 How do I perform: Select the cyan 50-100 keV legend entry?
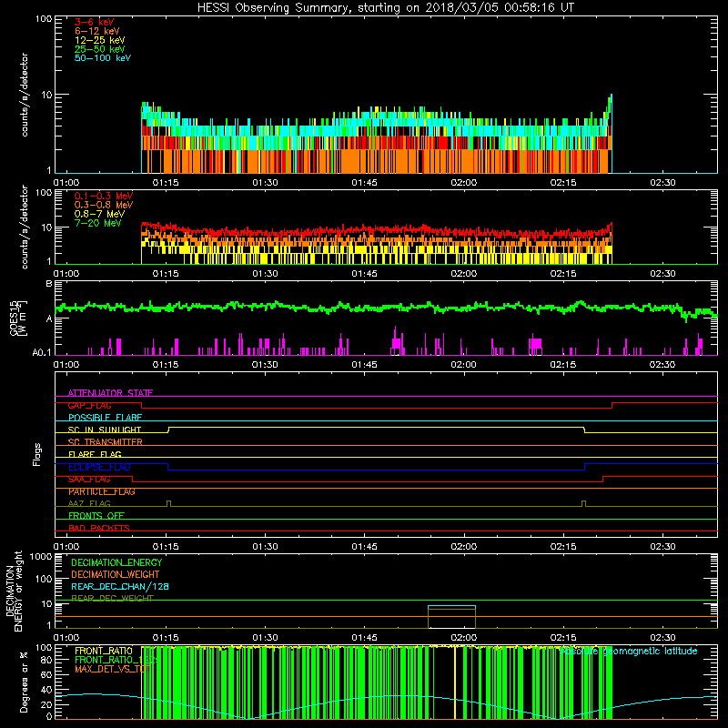click(103, 58)
